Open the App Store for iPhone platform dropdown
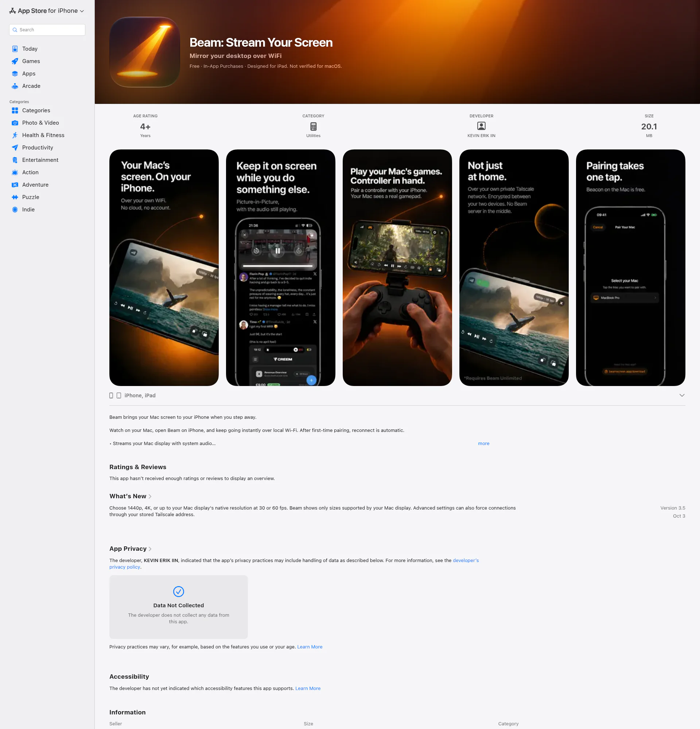The height and width of the screenshot is (729, 700). tap(47, 11)
